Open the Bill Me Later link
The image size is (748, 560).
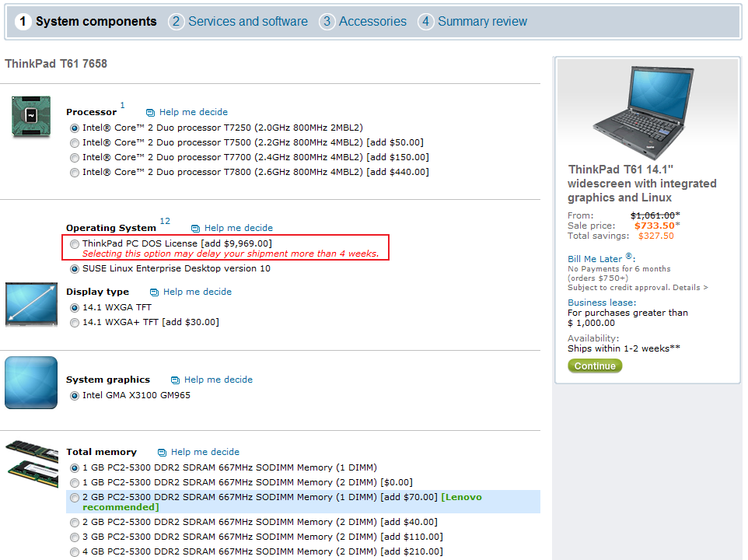595,258
